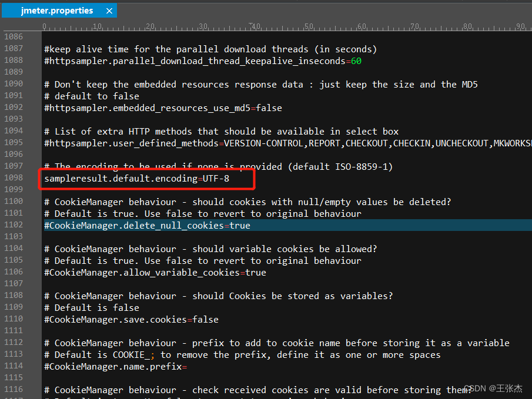532x399 pixels.
Task: Click the green 60 value on line 1088
Action: pos(356,61)
